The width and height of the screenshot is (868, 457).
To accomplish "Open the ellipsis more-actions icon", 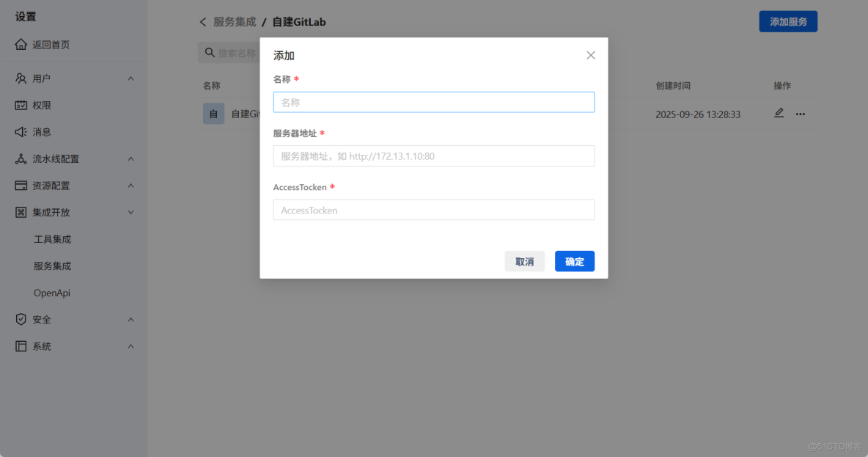I will coord(800,114).
